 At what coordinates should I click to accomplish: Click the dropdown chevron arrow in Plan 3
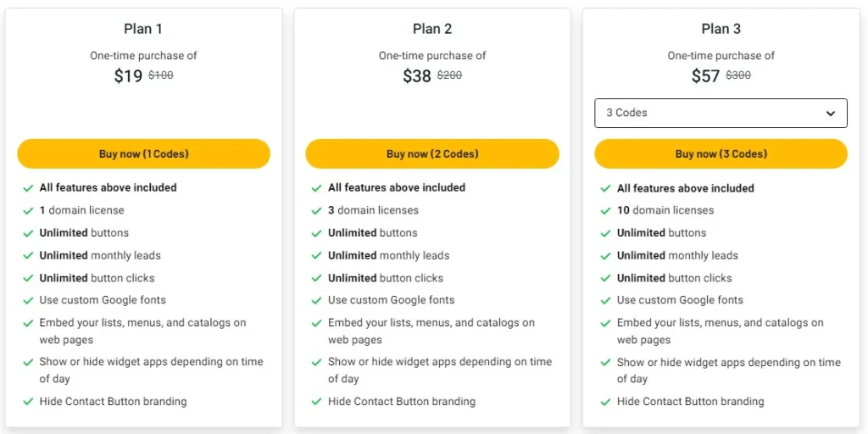(831, 114)
